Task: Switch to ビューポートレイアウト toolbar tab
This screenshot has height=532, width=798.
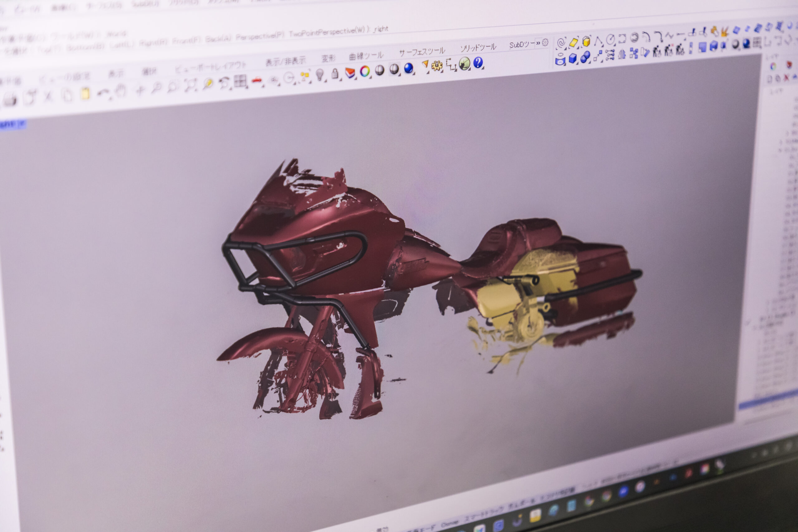Action: [x=211, y=66]
